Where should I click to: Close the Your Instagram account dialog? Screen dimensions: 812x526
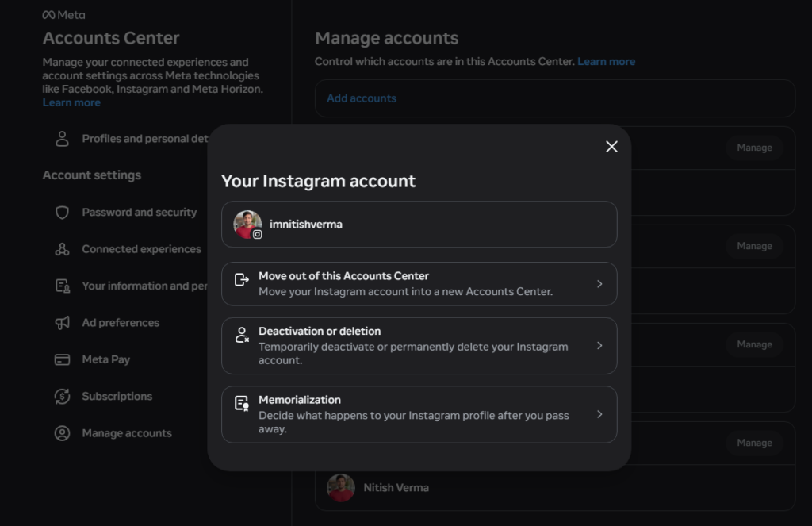(611, 147)
